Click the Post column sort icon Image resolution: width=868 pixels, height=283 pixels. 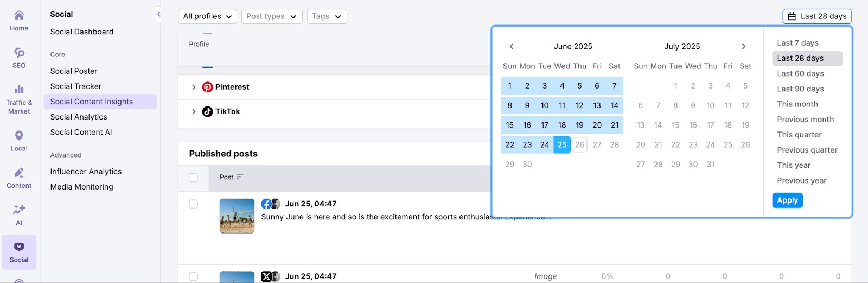(240, 177)
